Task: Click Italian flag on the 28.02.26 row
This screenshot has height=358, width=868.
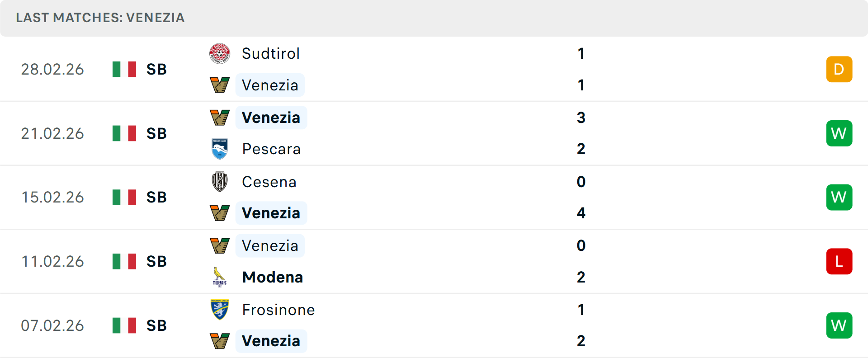Action: (x=124, y=69)
